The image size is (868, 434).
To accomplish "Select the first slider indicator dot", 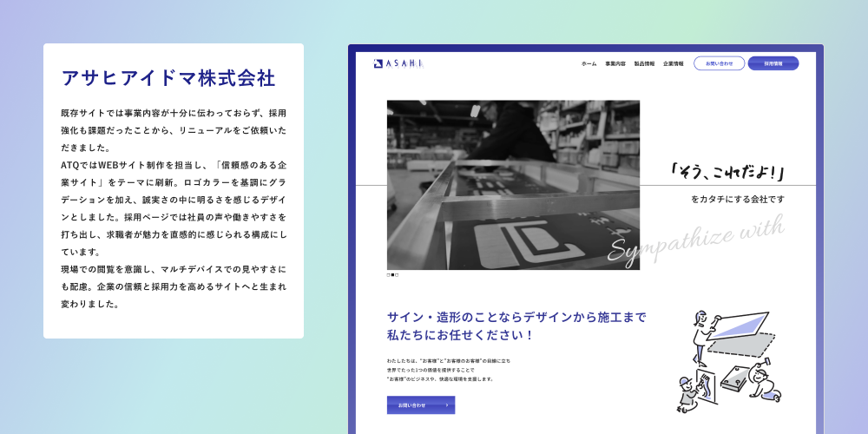I will point(388,275).
